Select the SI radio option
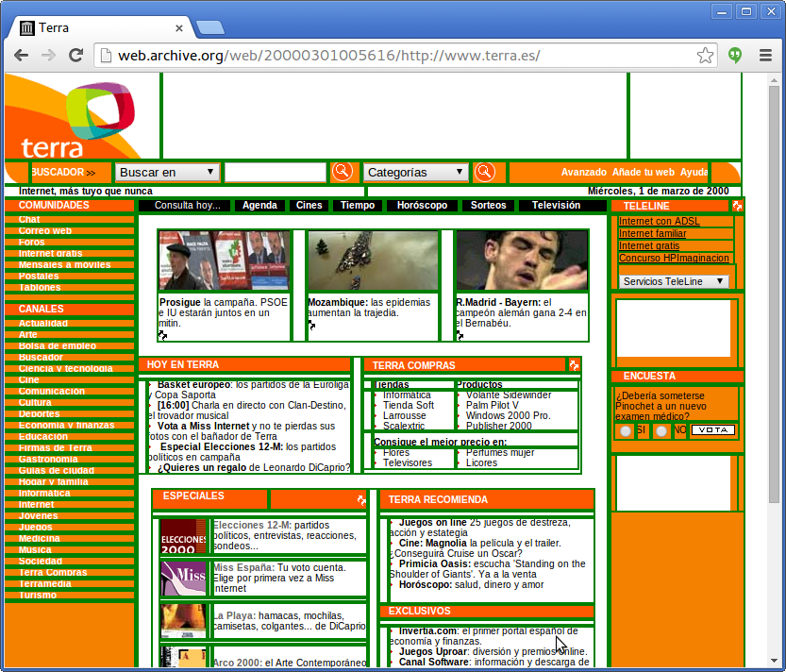Screen dimensions: 786x672 coord(625,431)
